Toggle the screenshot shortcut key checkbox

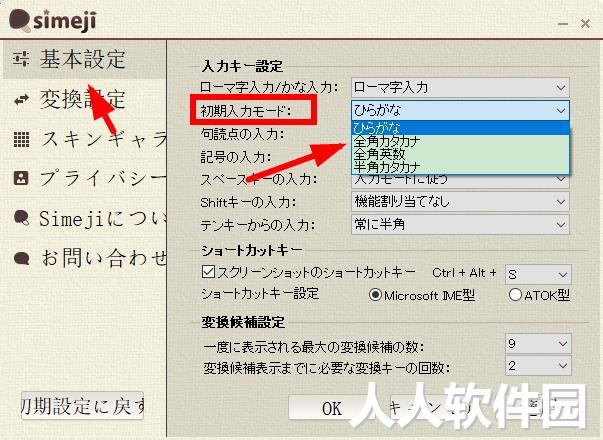(208, 272)
